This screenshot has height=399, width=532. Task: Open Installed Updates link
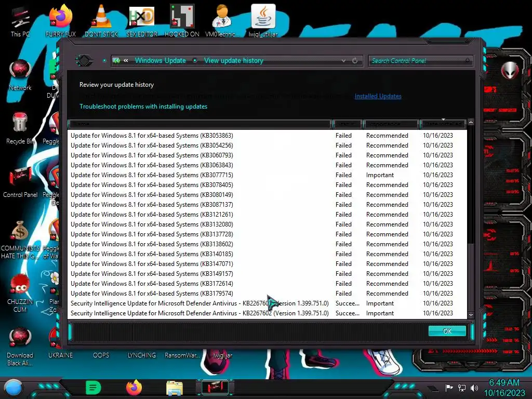(378, 96)
